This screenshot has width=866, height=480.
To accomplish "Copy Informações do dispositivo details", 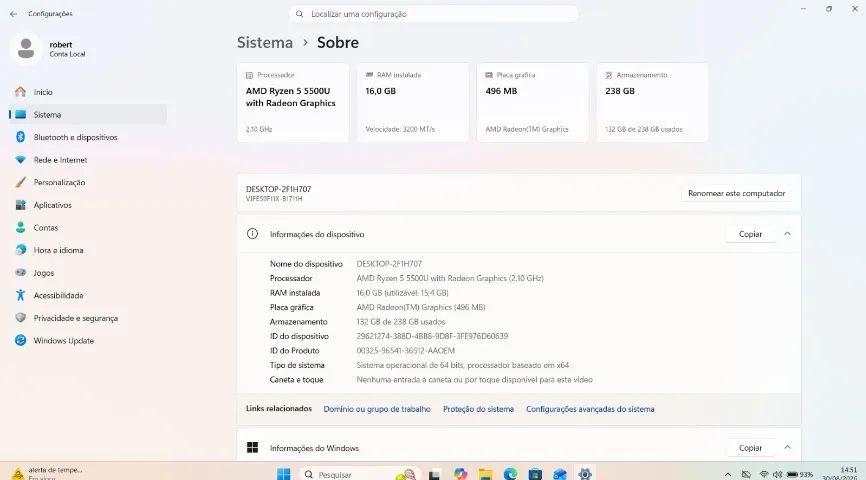I will click(751, 234).
